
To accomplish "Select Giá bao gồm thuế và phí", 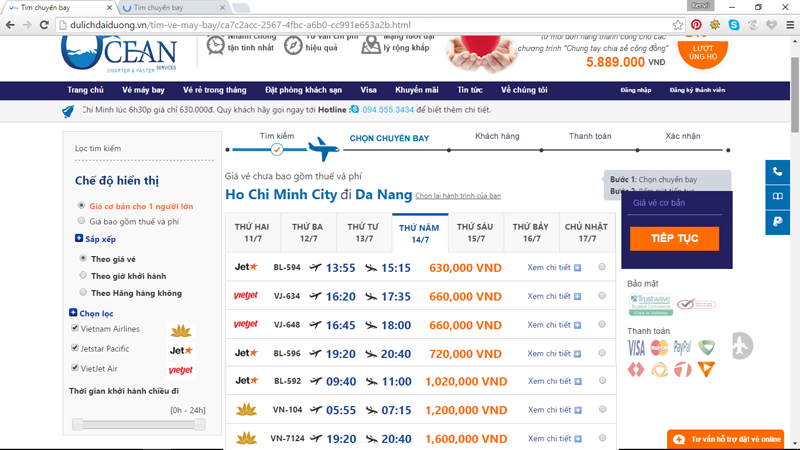I will pos(81,221).
